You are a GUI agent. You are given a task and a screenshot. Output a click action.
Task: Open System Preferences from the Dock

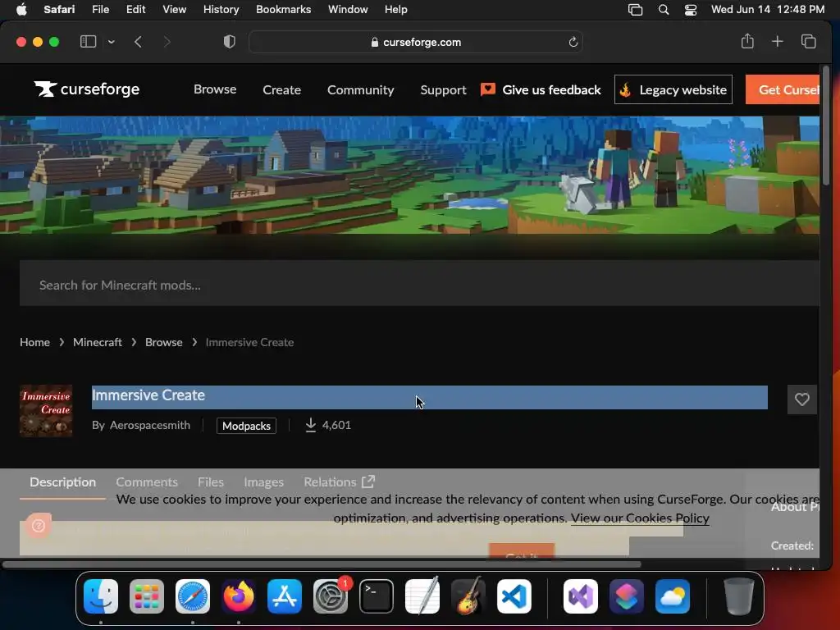(x=331, y=596)
